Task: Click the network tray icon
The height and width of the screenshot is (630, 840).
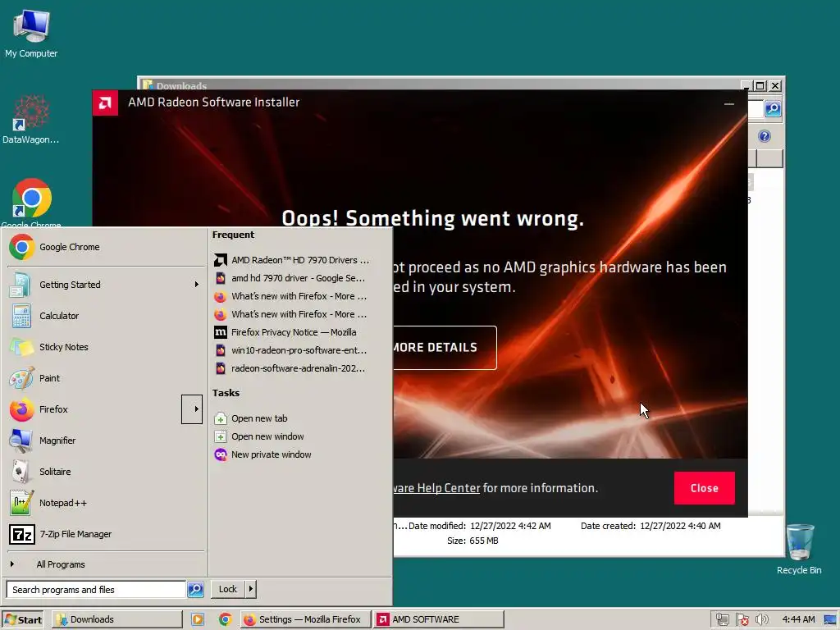Action: (723, 620)
